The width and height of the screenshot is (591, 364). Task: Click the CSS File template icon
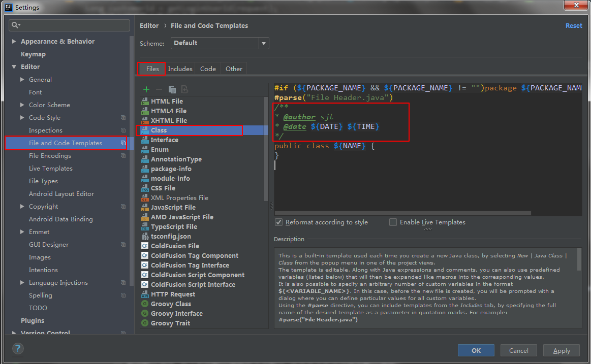point(145,188)
